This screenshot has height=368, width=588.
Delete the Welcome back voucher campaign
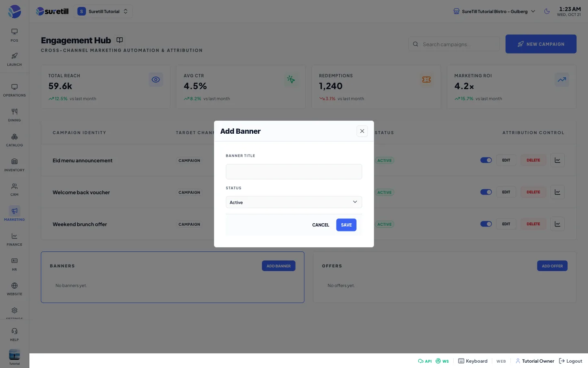[533, 192]
